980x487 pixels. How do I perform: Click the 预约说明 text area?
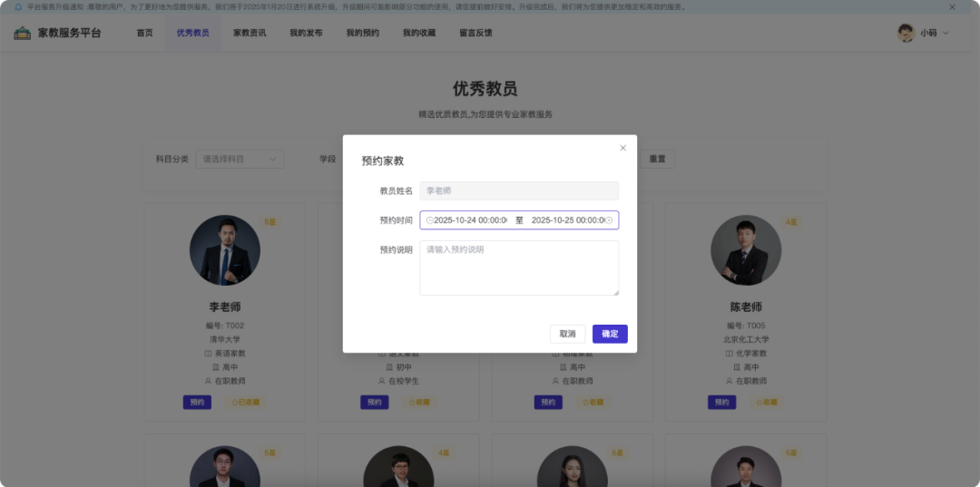click(x=519, y=268)
